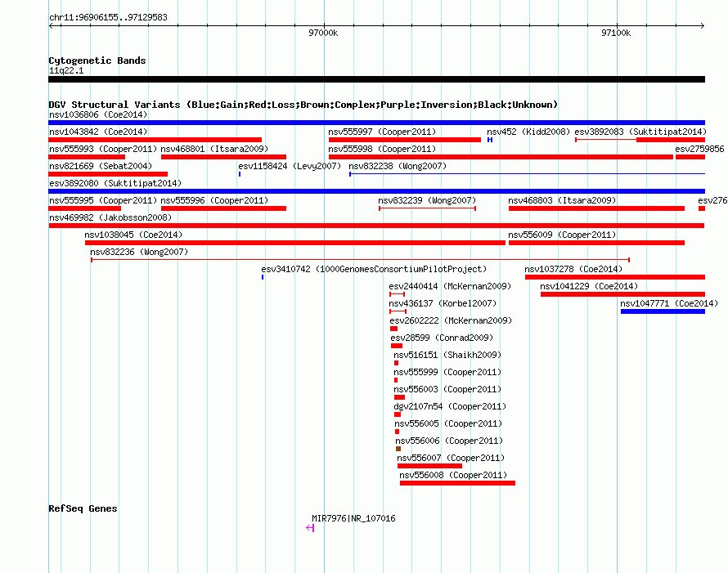Click the black 11q22.1 cytogenetic band
Image resolution: width=728 pixels, height=573 pixels.
(x=376, y=79)
